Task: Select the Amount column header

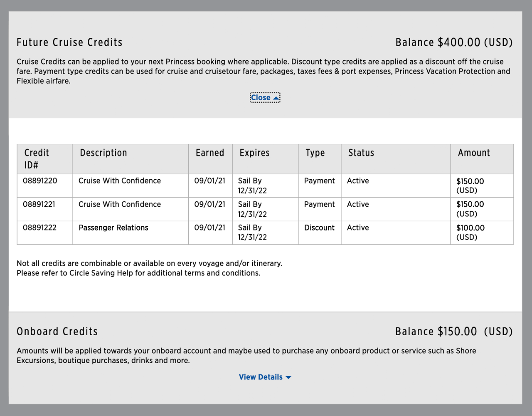Action: (474, 153)
